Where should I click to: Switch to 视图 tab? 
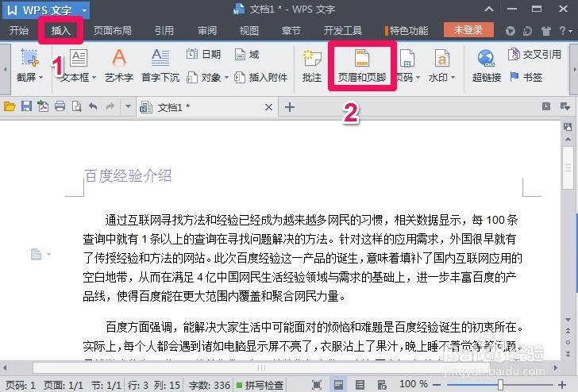[x=249, y=30]
